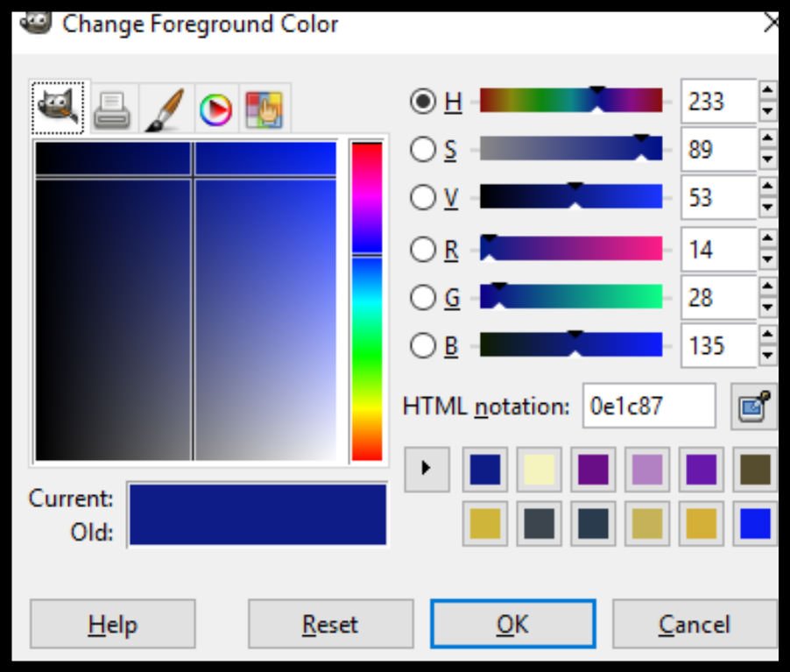Click the Hue slider bar
The width and height of the screenshot is (790, 672).
(571, 100)
